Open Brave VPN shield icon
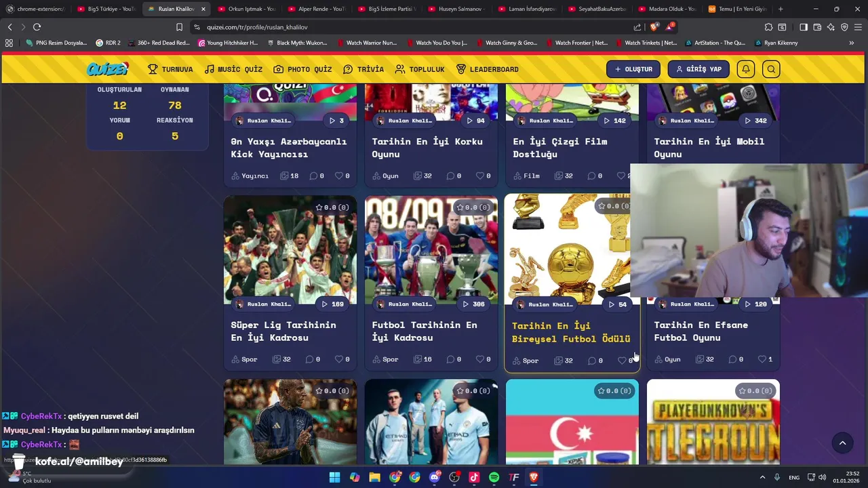Viewport: 868px width, 488px height. (844, 27)
